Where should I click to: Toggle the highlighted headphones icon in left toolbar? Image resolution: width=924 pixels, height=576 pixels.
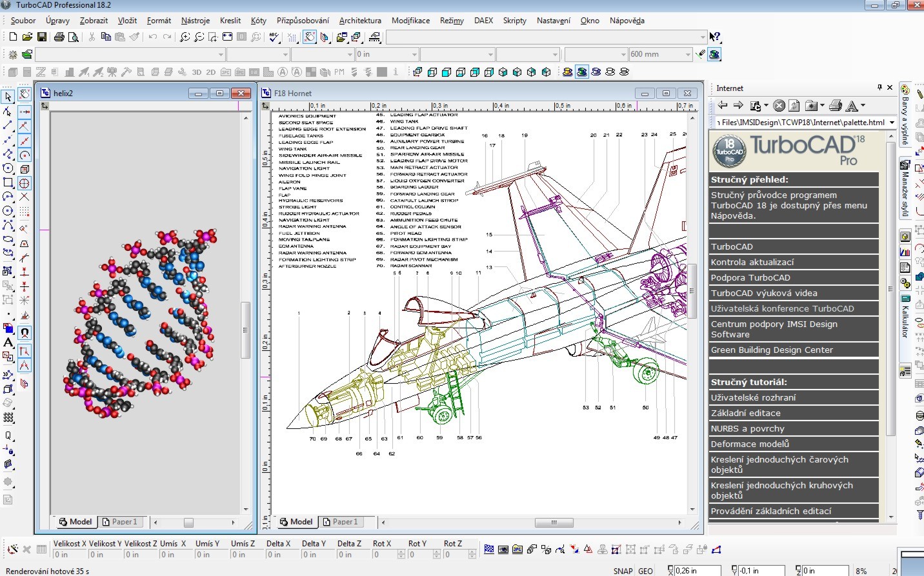(25, 333)
